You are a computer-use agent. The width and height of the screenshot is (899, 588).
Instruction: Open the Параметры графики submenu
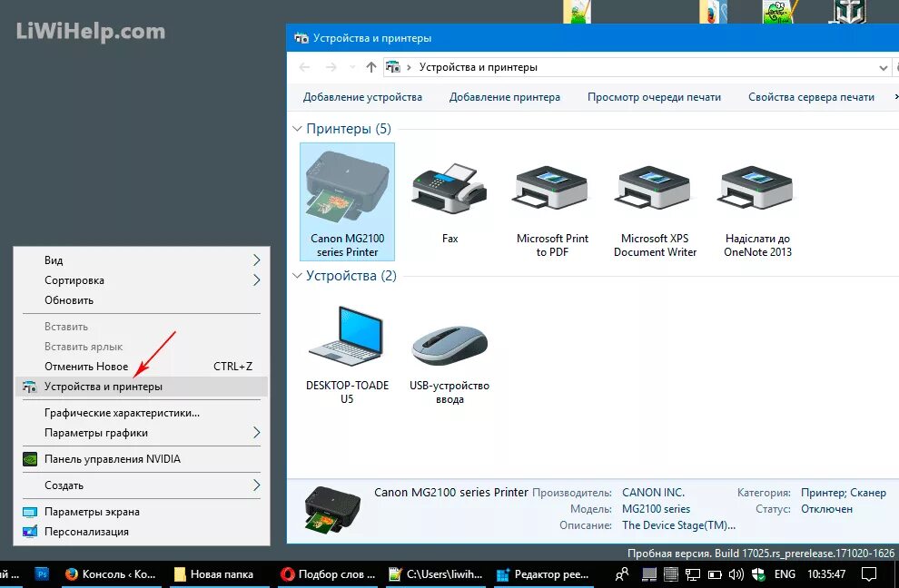tap(142, 433)
